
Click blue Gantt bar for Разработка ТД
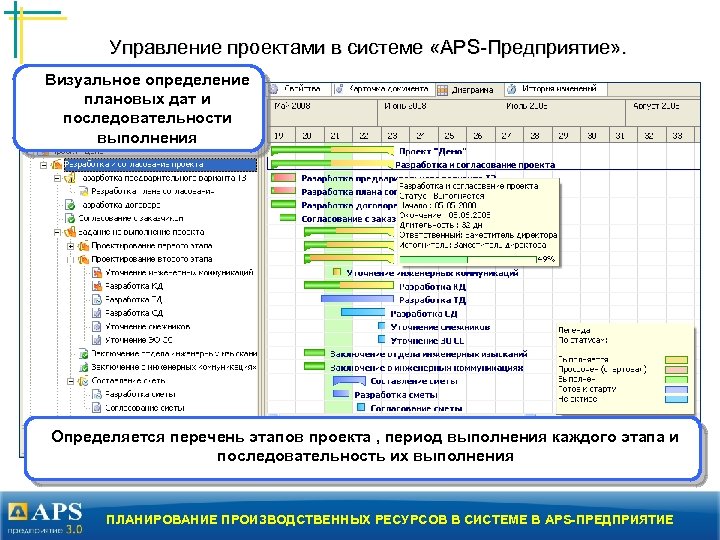coord(357,299)
